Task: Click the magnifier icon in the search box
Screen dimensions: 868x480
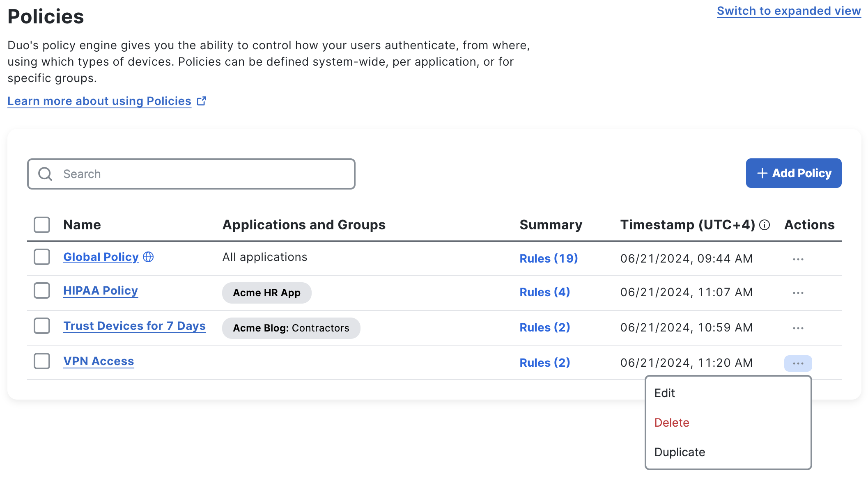Action: point(45,174)
